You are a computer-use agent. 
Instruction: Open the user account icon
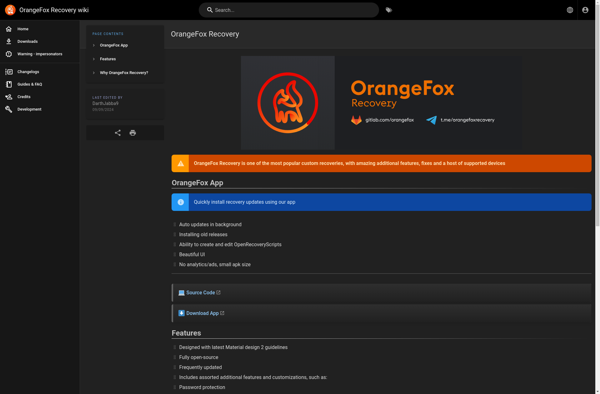click(x=585, y=10)
